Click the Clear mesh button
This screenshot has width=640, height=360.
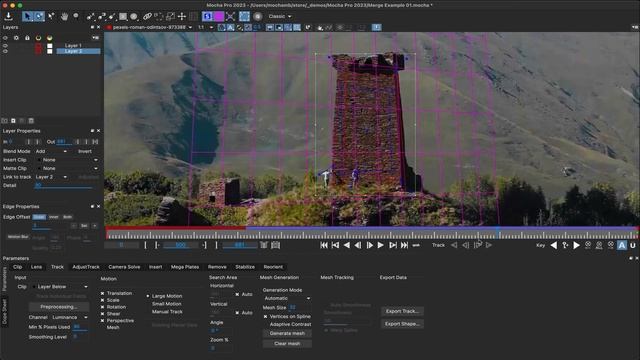pos(287,344)
